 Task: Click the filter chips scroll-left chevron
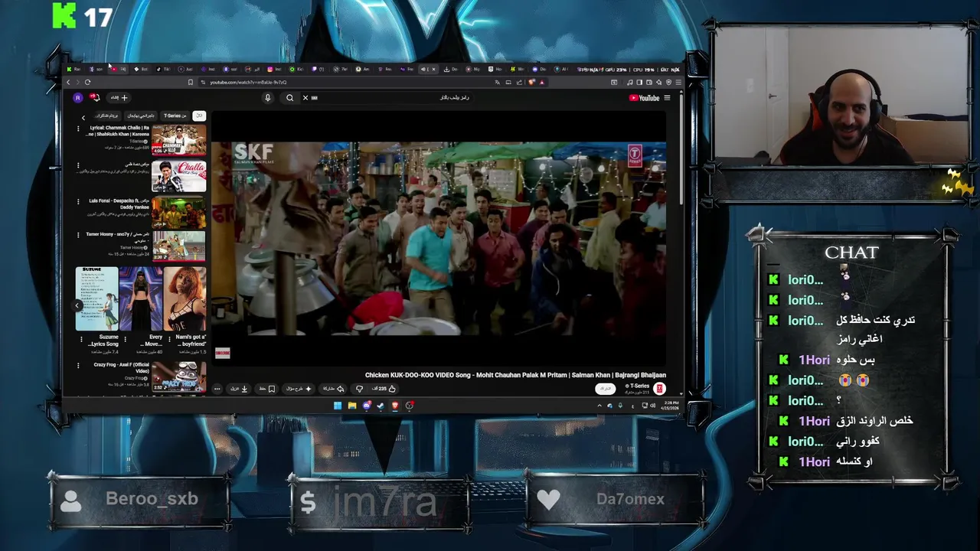(83, 117)
